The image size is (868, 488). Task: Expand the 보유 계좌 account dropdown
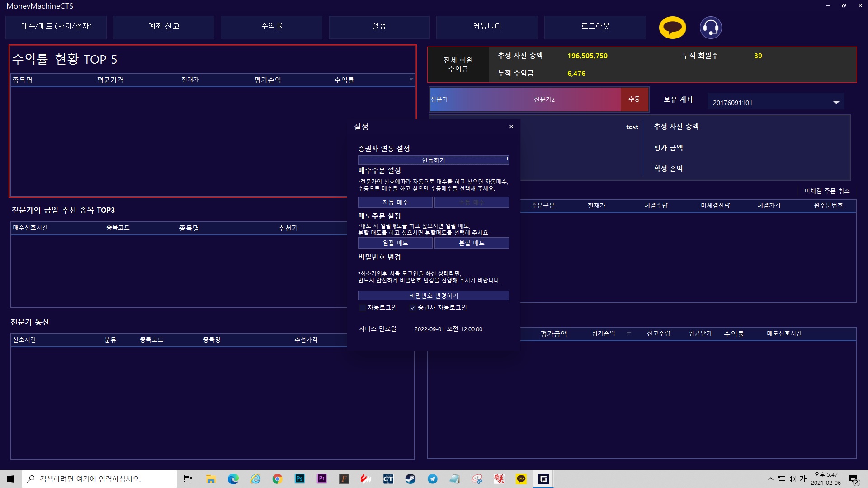click(836, 103)
